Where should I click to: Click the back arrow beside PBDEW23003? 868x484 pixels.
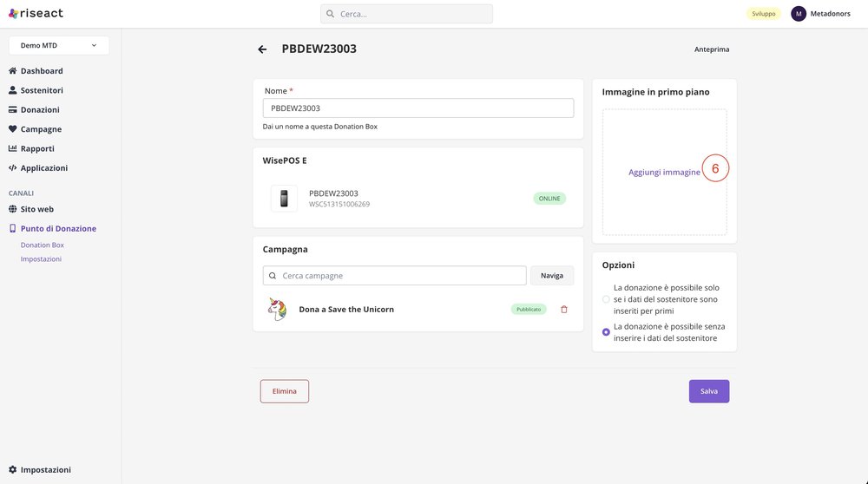point(262,49)
